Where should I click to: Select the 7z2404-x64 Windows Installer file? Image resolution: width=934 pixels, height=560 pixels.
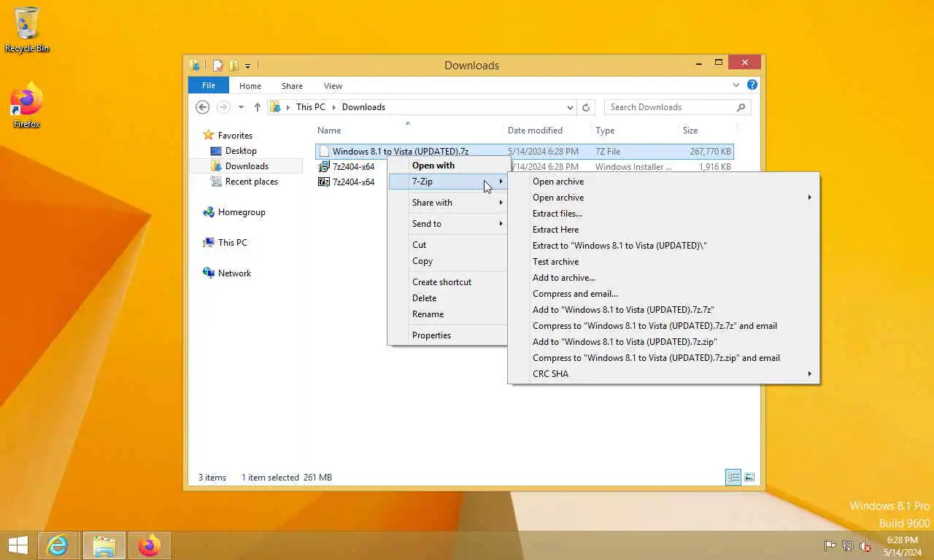[x=353, y=167]
